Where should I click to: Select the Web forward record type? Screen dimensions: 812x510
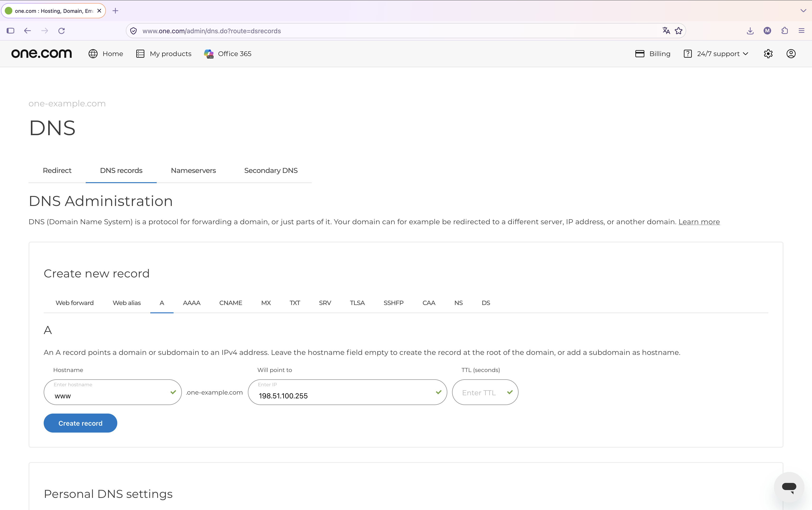[75, 303]
